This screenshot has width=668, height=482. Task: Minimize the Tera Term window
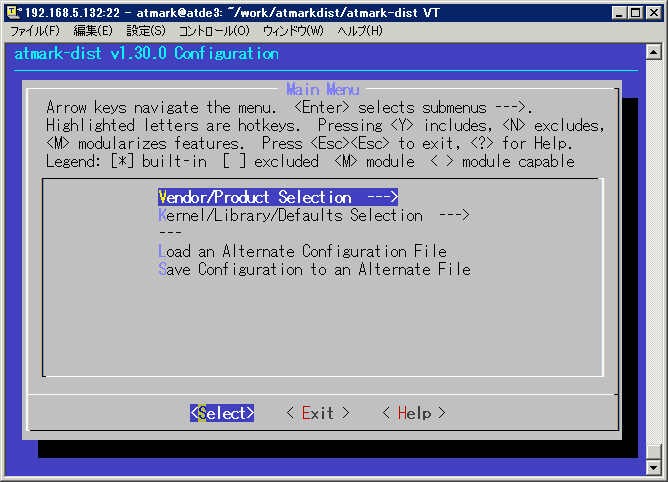619,13
